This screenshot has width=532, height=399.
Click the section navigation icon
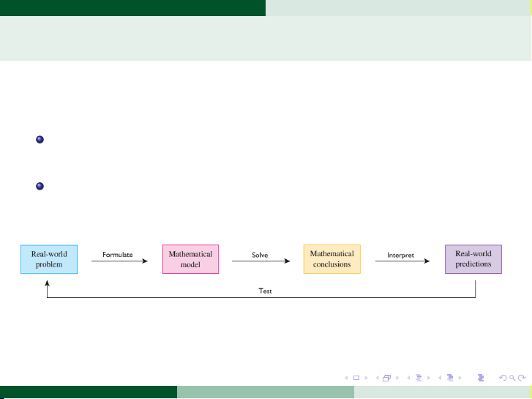pyautogui.click(x=449, y=378)
